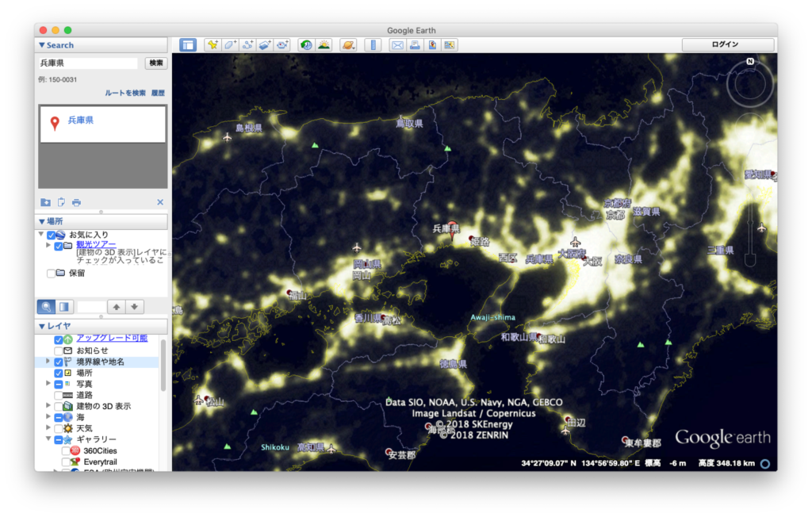
Task: Hide the sidebar using toolbar button
Action: pos(187,45)
